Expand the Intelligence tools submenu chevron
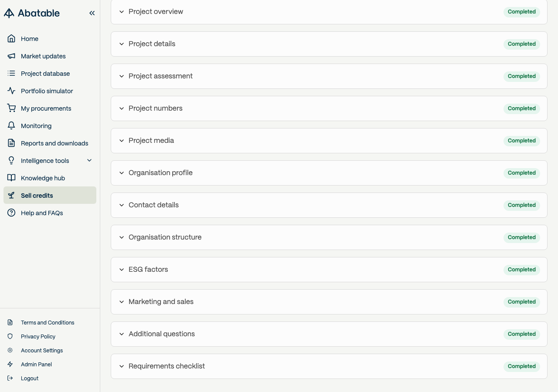 click(89, 160)
